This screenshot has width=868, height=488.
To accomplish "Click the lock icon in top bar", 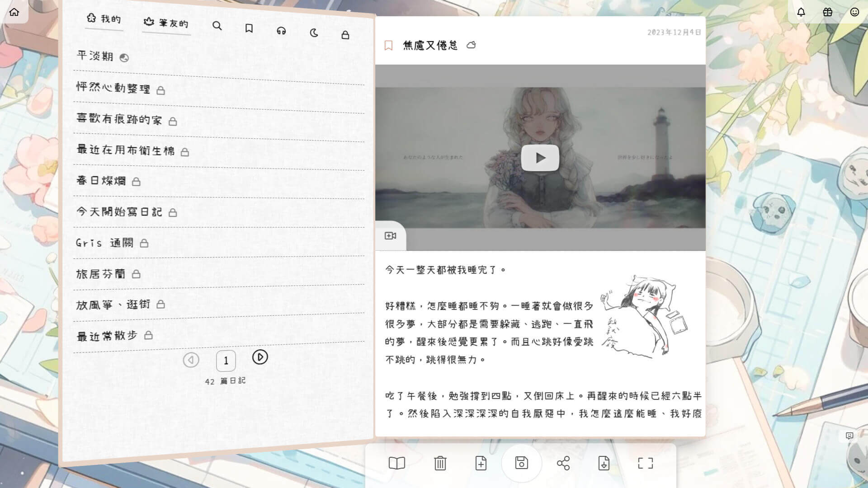I will (345, 35).
